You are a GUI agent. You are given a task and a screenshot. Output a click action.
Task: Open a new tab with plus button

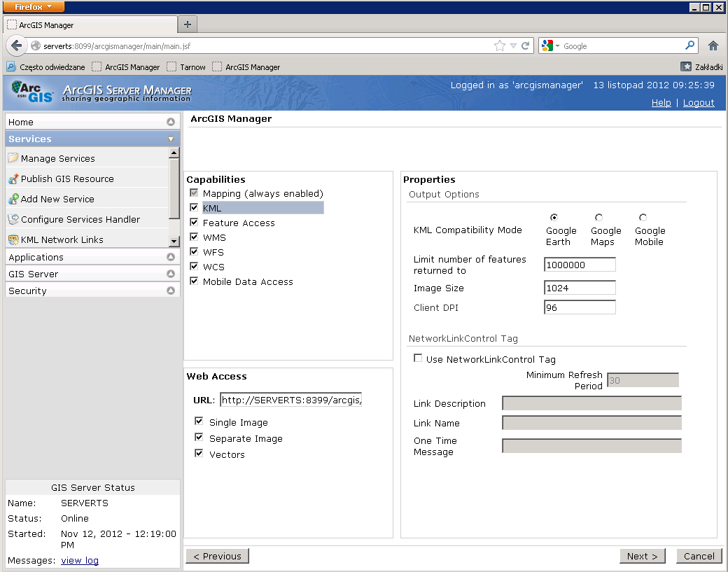pyautogui.click(x=188, y=25)
